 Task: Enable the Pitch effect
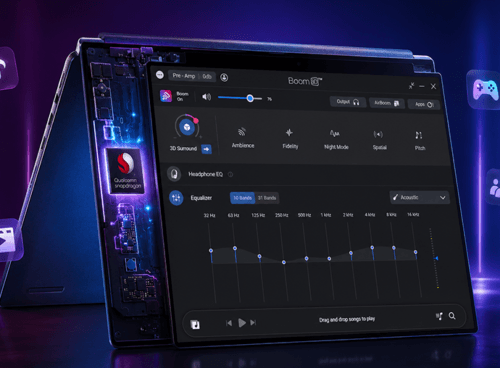point(420,141)
